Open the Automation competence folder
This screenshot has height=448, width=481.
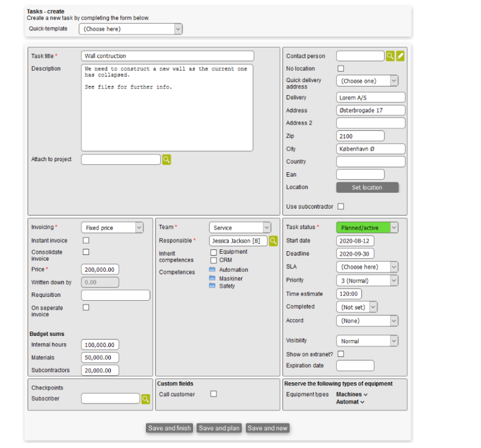coord(212,270)
